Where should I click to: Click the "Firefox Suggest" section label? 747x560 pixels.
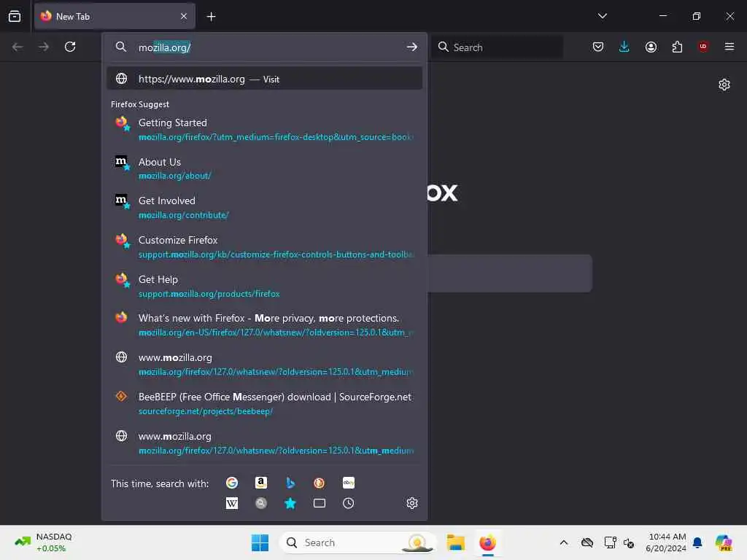point(140,104)
